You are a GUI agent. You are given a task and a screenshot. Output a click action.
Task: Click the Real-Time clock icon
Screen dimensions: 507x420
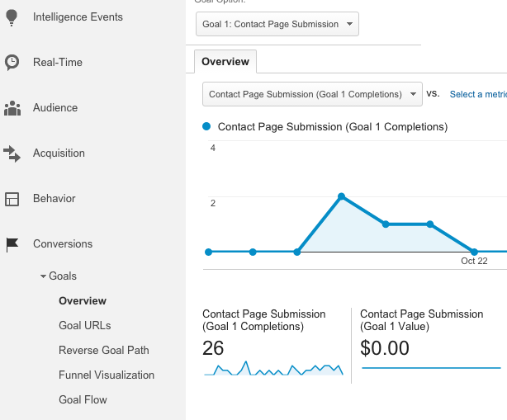[x=12, y=62]
